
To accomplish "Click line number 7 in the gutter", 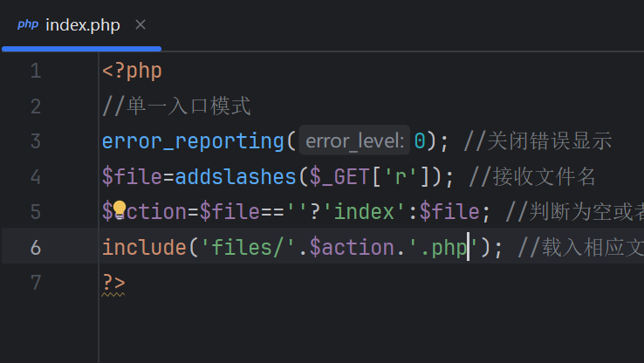I will tap(35, 283).
